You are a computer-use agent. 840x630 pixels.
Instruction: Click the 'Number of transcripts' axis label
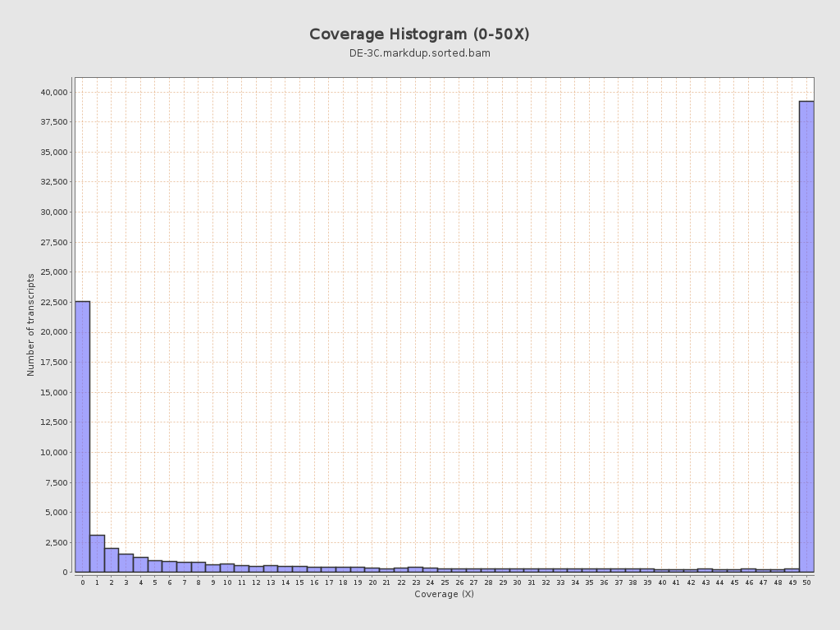(x=31, y=325)
